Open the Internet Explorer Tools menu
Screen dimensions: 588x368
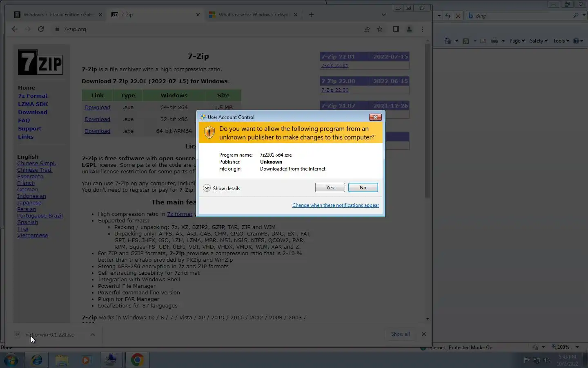561,41
